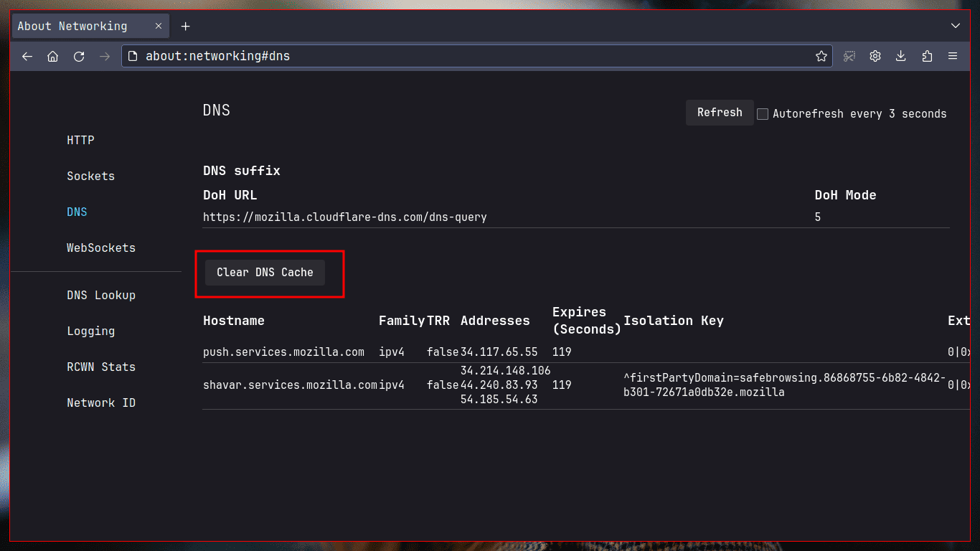Screen dimensions: 980x551
Task: Click the forward navigation arrow
Action: 105,56
